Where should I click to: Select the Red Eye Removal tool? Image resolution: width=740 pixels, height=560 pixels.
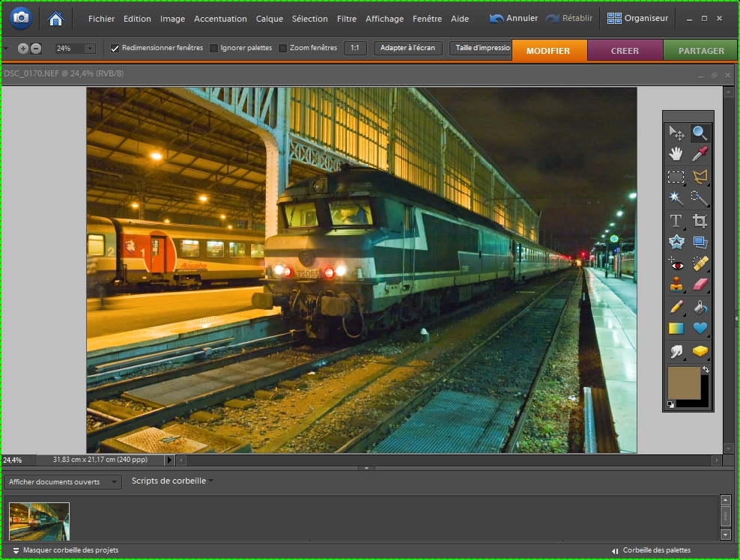676,264
